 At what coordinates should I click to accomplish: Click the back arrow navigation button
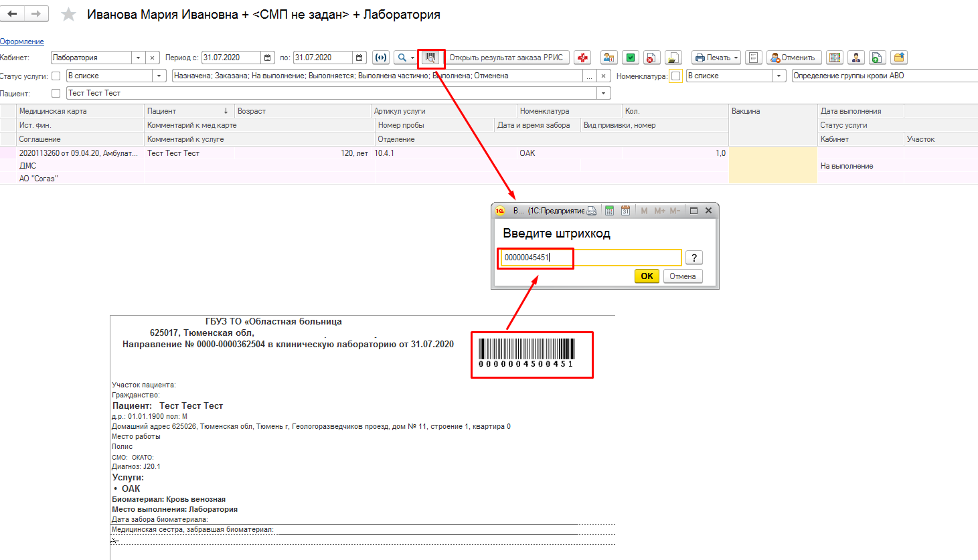(13, 14)
